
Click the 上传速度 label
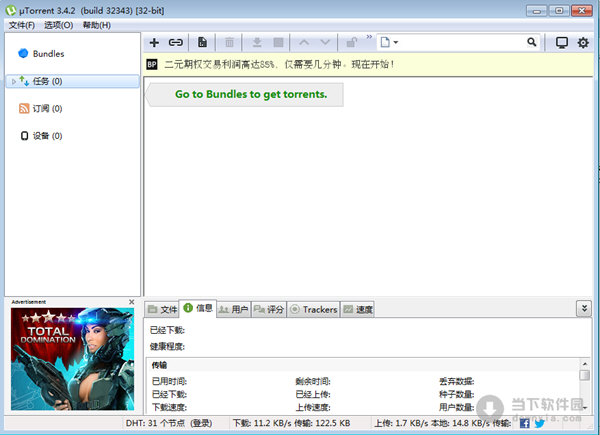point(313,407)
